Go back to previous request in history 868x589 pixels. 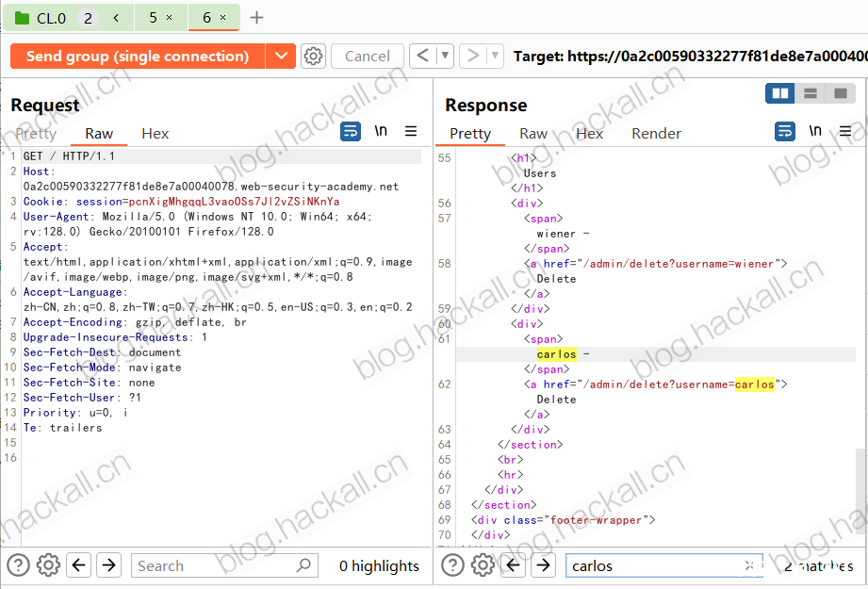point(422,56)
